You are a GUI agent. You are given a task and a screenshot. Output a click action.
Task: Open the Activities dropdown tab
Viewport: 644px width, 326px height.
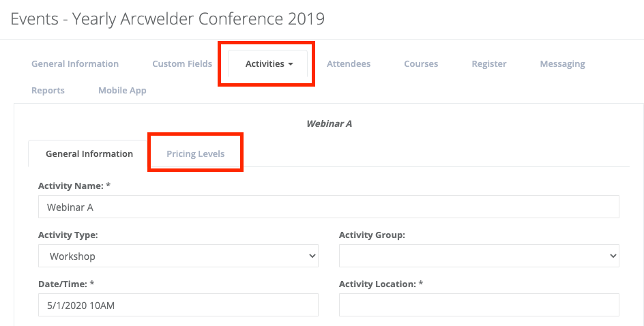pyautogui.click(x=269, y=64)
